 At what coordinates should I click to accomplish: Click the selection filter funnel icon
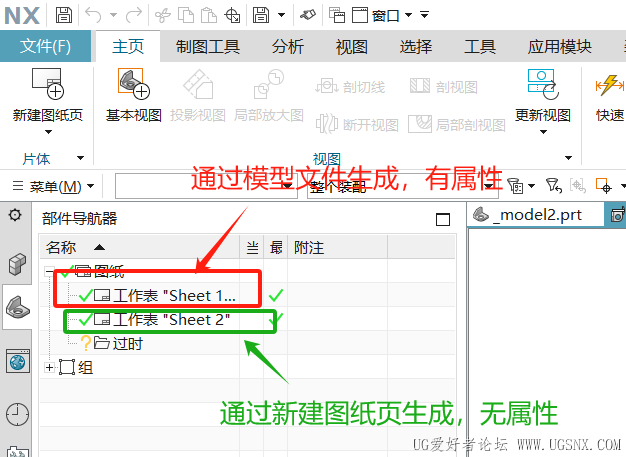click(x=516, y=186)
